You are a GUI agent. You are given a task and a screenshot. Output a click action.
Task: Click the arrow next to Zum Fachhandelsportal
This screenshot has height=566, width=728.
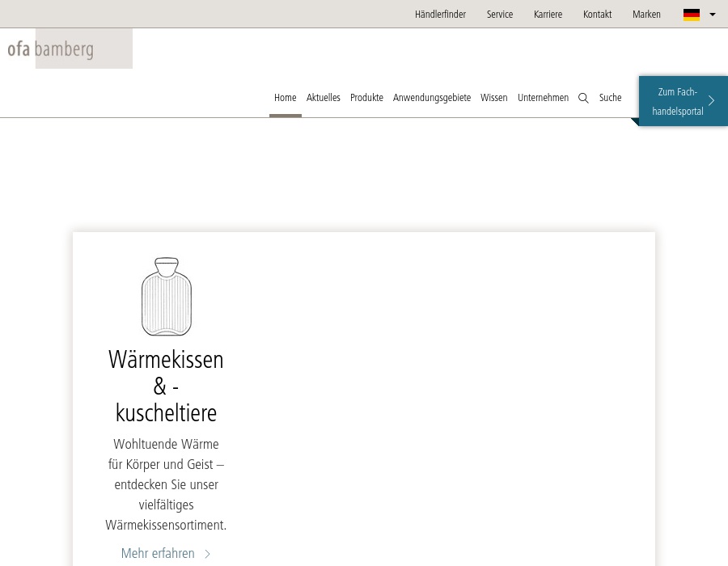[x=711, y=101]
